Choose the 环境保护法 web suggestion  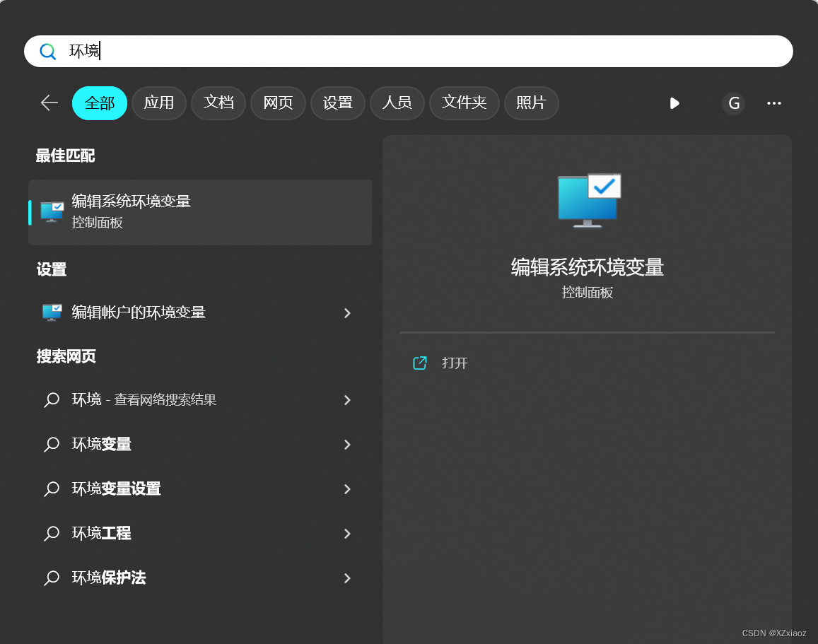click(x=200, y=578)
